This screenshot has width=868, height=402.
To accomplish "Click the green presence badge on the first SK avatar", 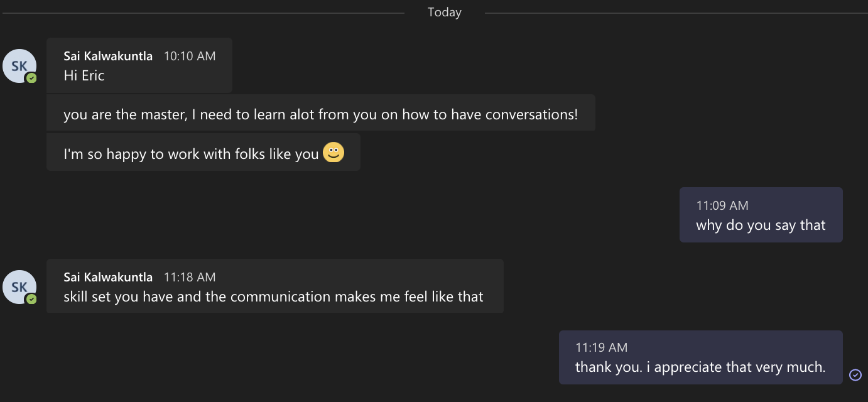I will tap(31, 79).
